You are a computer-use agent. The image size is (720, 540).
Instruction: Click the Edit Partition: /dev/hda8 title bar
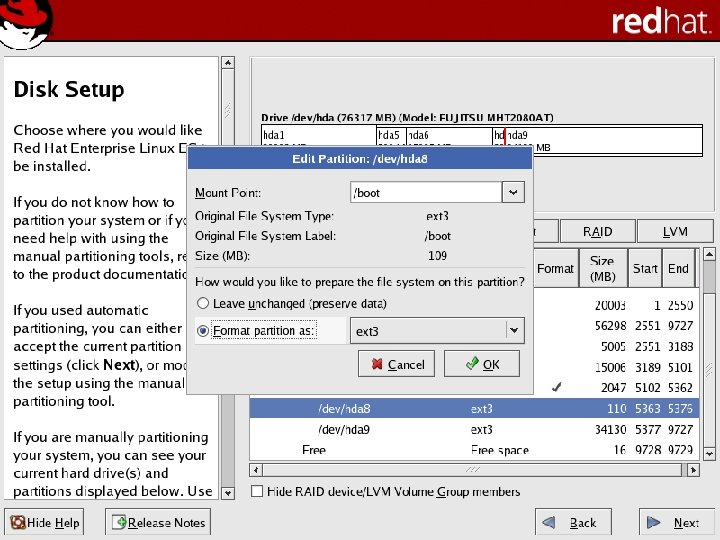click(x=360, y=159)
